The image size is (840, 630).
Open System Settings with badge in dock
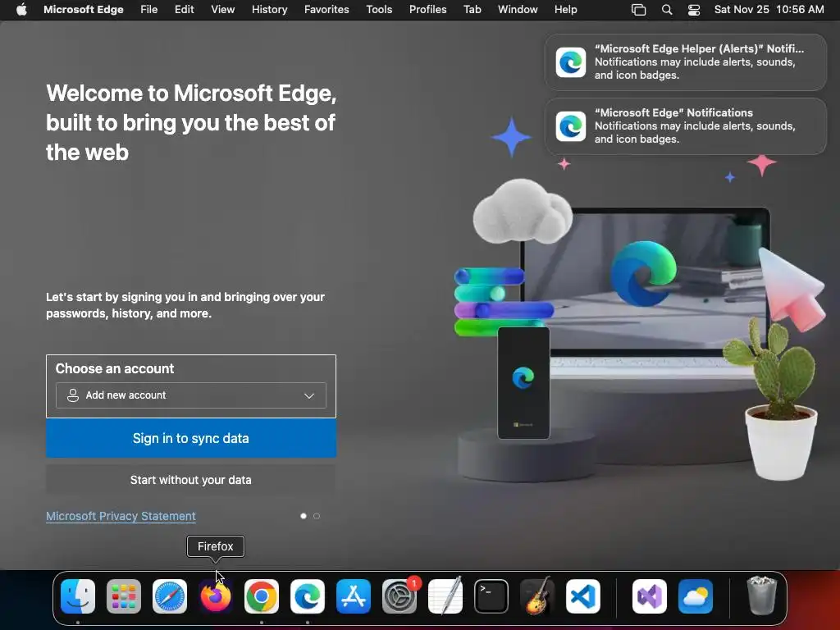click(399, 596)
